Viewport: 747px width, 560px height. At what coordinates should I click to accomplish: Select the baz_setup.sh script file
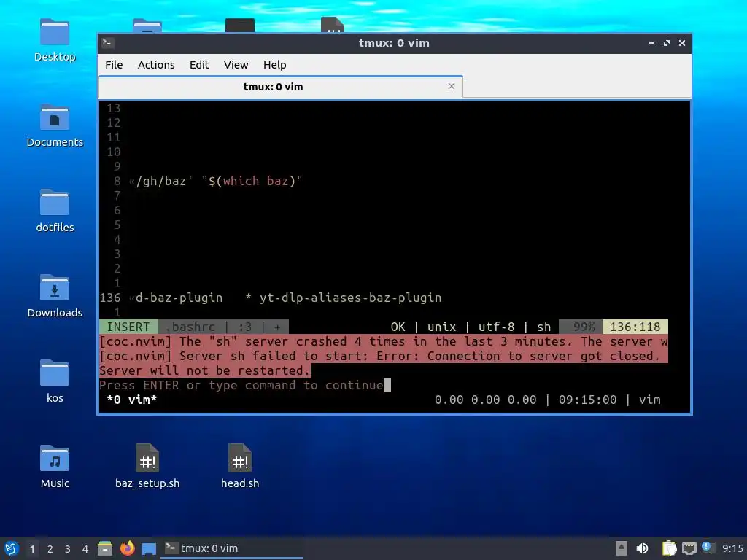(147, 459)
